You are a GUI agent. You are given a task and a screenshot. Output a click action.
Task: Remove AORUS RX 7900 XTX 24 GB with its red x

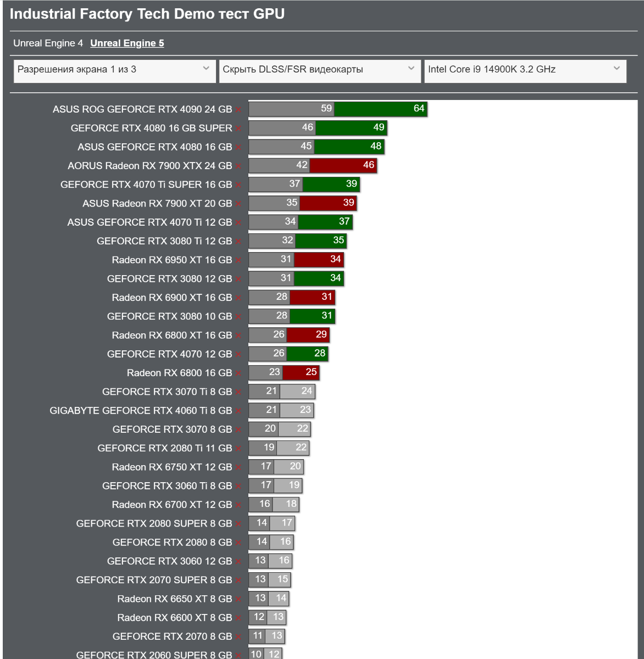[239, 167]
